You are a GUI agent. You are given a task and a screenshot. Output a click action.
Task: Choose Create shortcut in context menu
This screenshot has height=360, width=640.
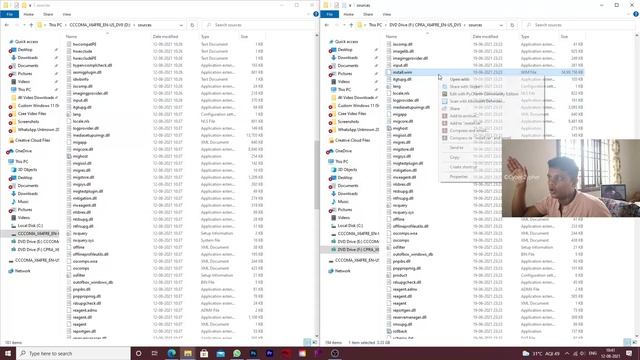click(x=463, y=167)
